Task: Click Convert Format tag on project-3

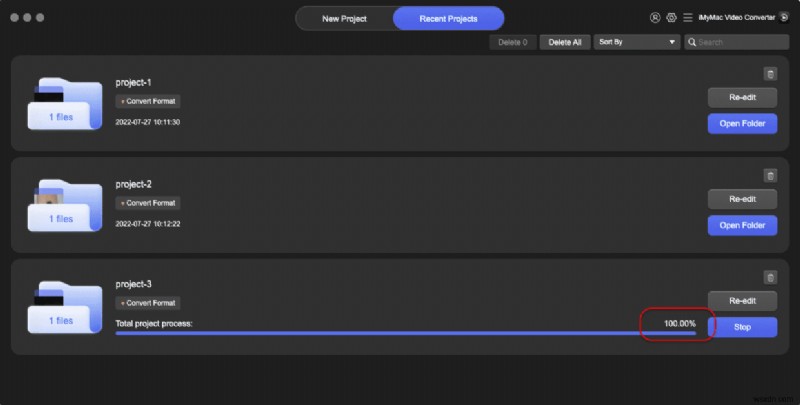Action: [x=148, y=303]
